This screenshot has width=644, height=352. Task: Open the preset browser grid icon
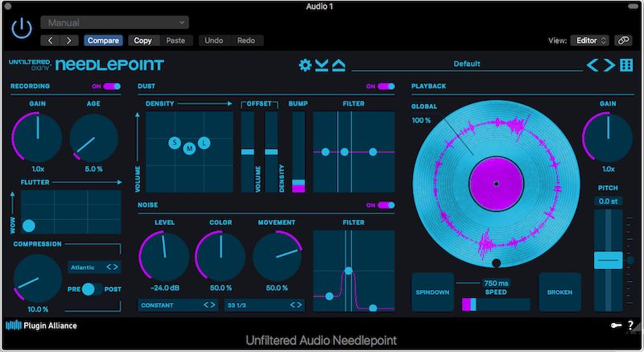point(626,65)
